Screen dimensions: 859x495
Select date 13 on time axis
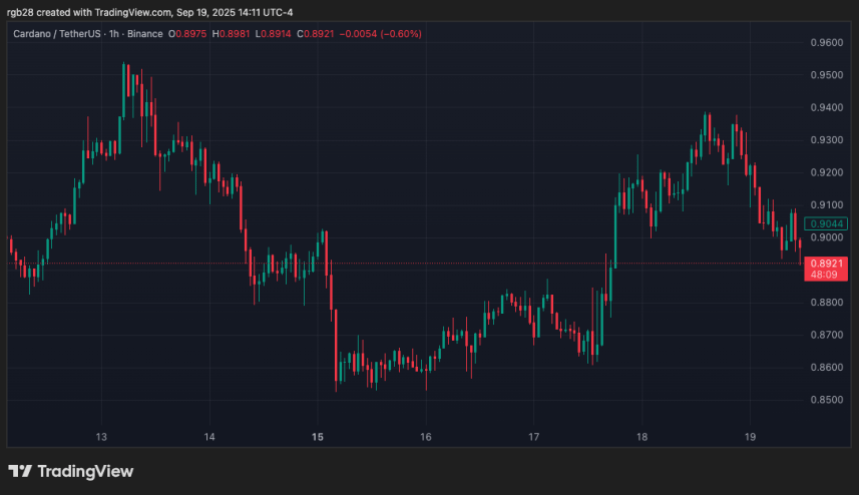(101, 437)
